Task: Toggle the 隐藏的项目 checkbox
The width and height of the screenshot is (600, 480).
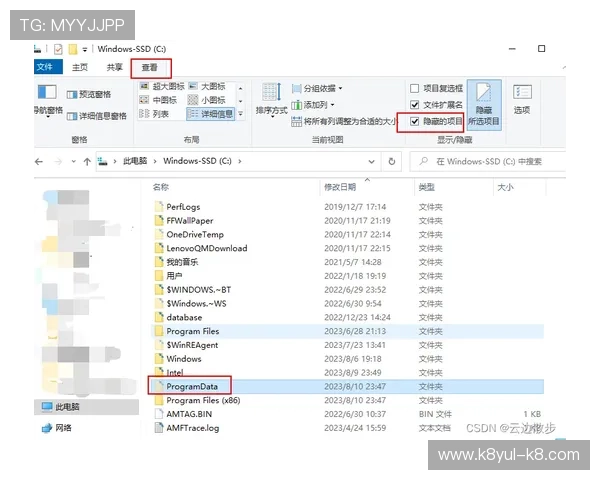Action: (414, 122)
